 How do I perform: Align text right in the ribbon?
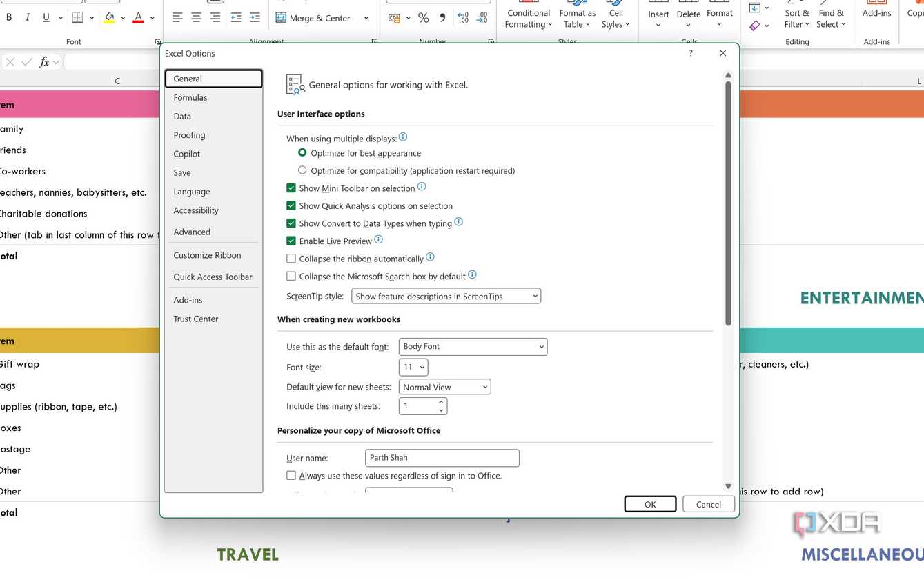pos(215,18)
